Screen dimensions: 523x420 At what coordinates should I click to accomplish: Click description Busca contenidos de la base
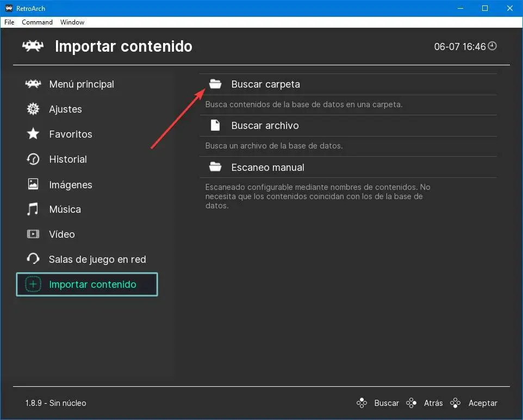(304, 104)
